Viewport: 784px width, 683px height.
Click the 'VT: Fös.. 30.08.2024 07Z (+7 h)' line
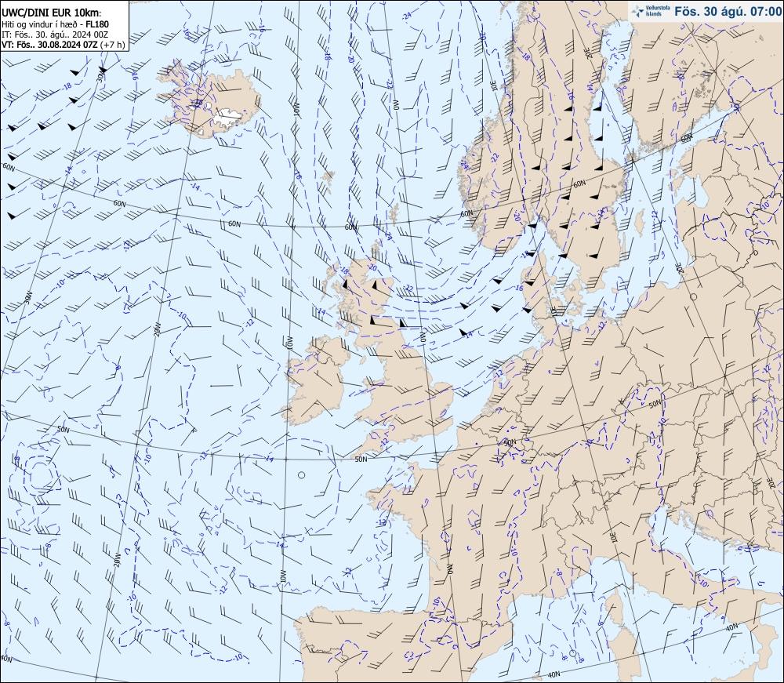tap(64, 45)
